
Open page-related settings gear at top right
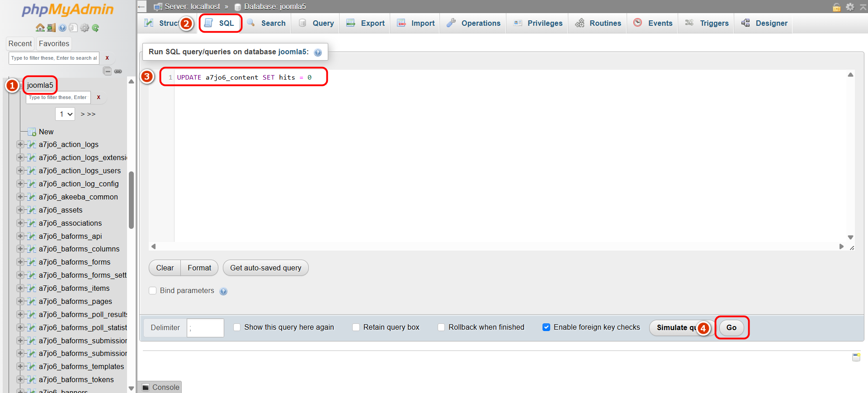pyautogui.click(x=850, y=7)
